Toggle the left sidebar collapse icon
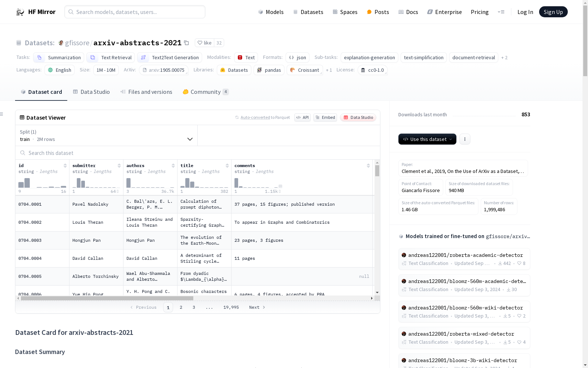 pyautogui.click(x=2, y=114)
